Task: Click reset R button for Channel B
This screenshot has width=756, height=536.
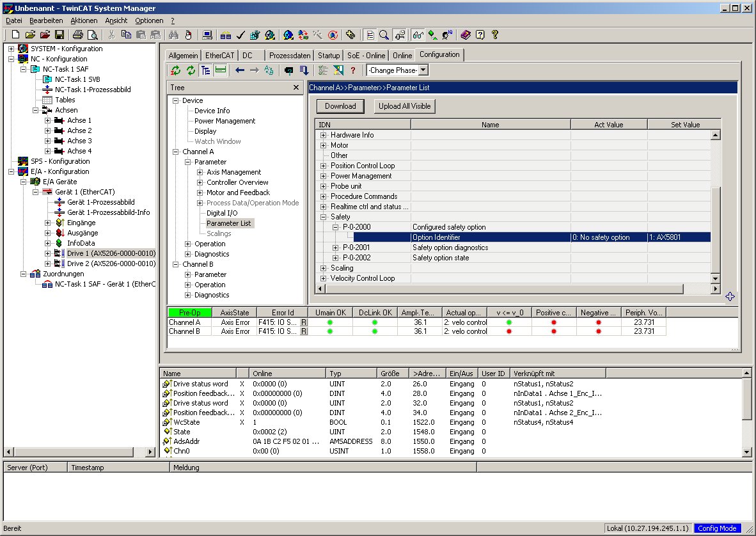Action: (304, 331)
